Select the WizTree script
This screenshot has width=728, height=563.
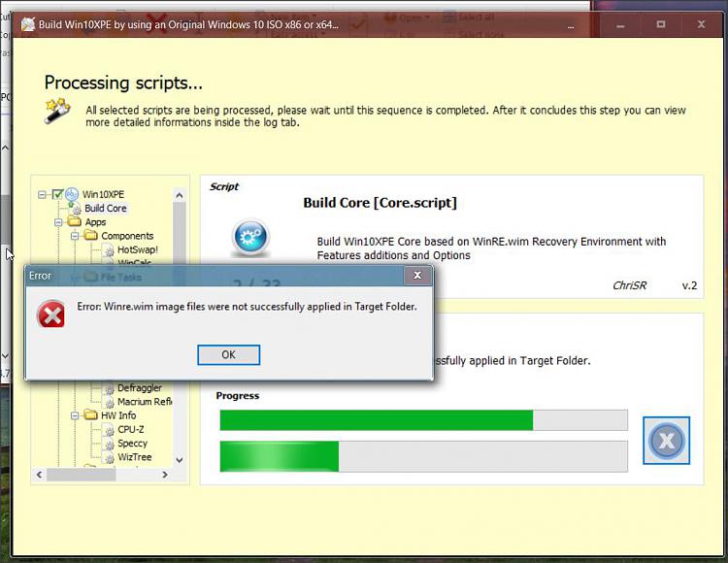pyautogui.click(x=135, y=457)
